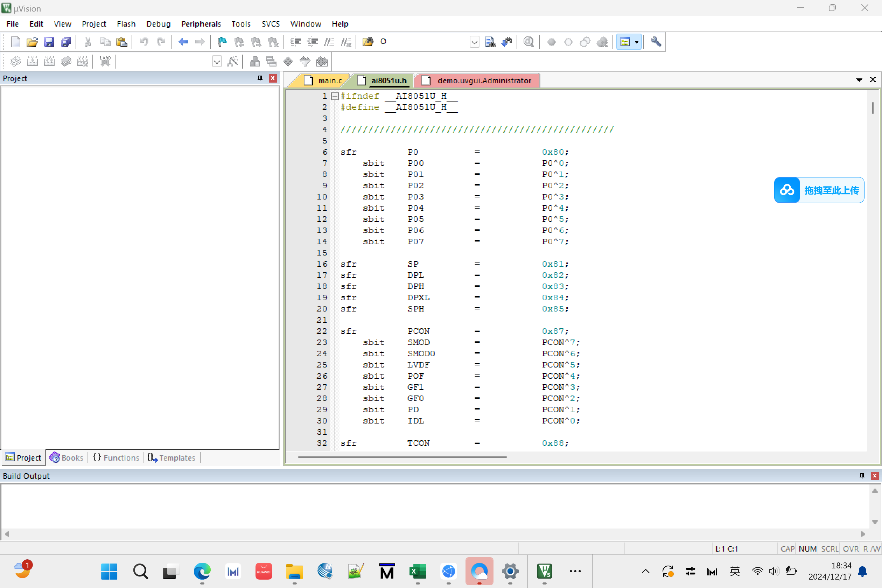Open the Peripherals menu
882x588 pixels.
[x=201, y=24]
